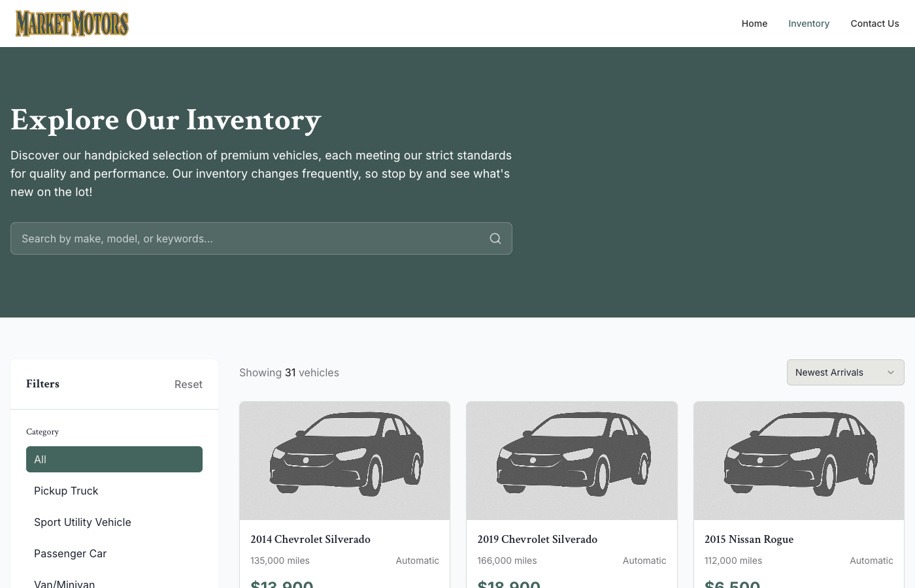Filter by Passenger Car category

coord(114,553)
